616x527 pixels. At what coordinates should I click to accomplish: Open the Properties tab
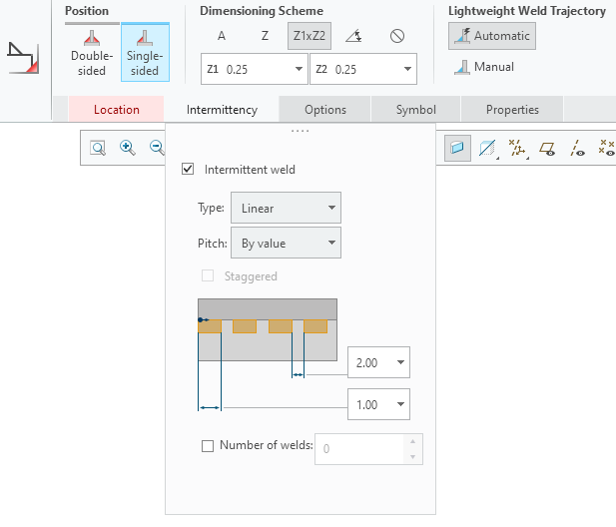[512, 110]
